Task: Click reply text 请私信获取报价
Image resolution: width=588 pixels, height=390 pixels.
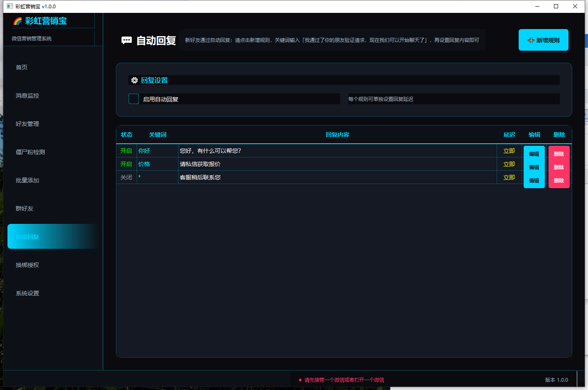Action: click(x=200, y=164)
